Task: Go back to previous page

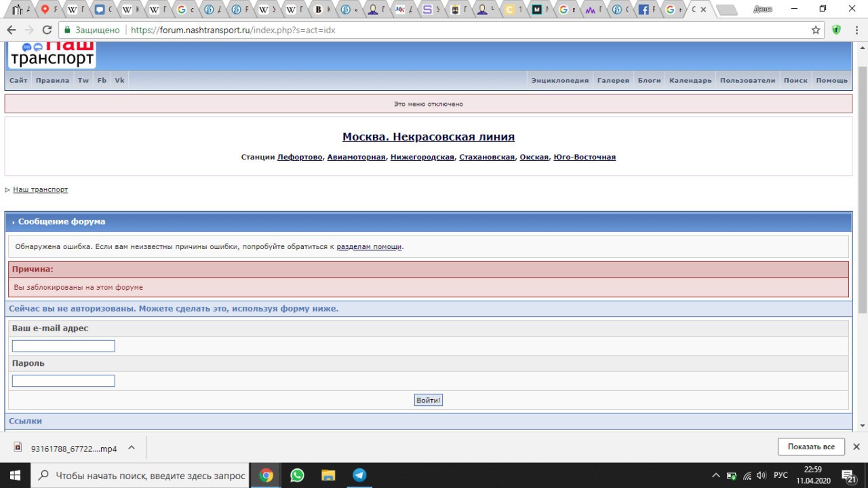Action: pyautogui.click(x=12, y=30)
